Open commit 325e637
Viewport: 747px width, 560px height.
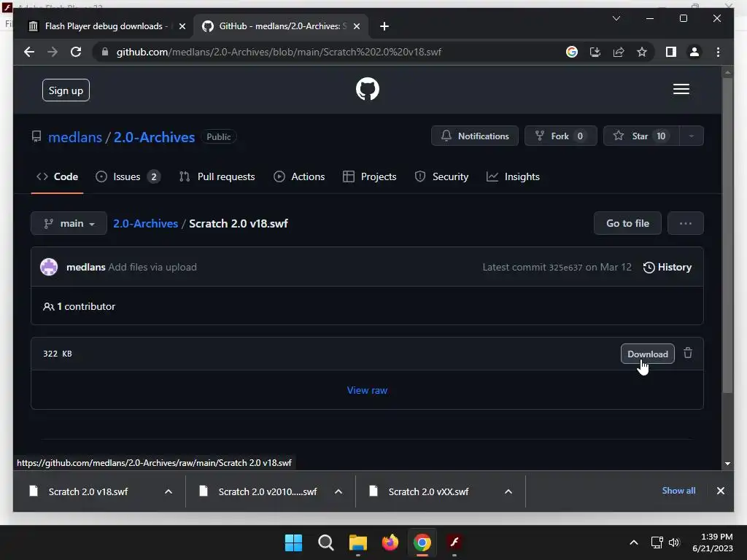pyautogui.click(x=565, y=268)
